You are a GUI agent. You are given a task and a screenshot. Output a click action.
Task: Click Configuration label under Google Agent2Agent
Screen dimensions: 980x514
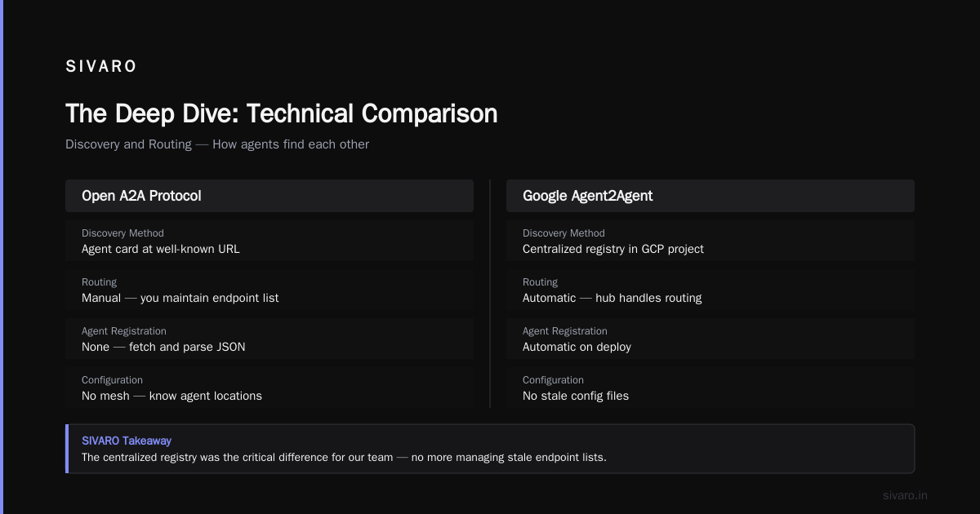554,380
